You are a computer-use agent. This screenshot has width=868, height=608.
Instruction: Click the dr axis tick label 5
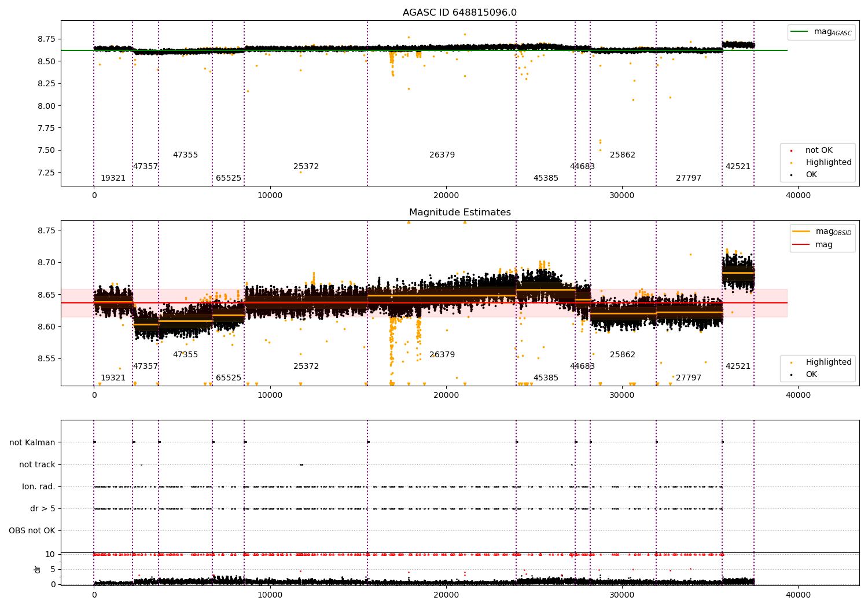coord(53,569)
